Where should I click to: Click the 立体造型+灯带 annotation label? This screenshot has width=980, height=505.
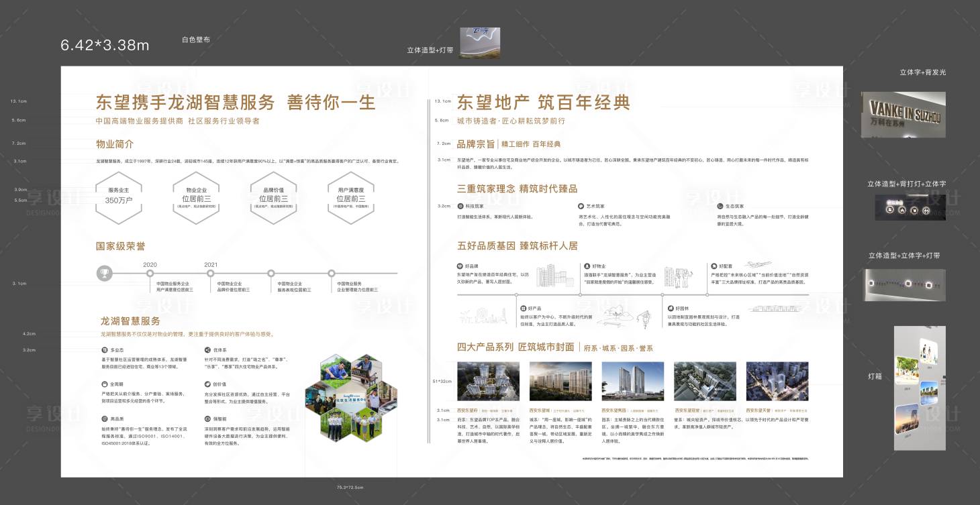430,50
